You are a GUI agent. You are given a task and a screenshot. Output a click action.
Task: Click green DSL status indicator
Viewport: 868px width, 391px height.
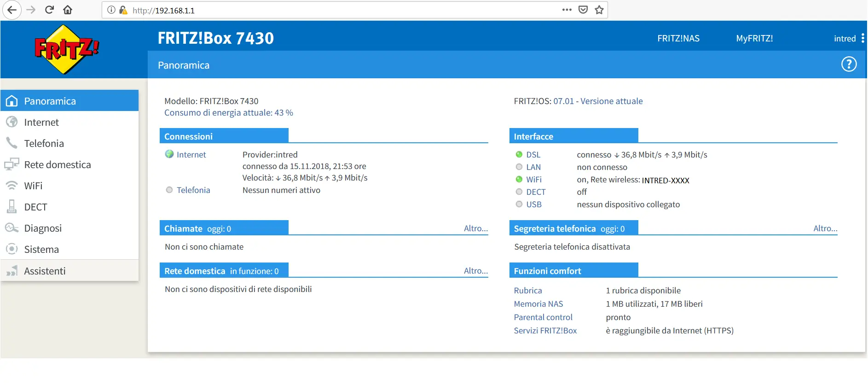pos(519,154)
